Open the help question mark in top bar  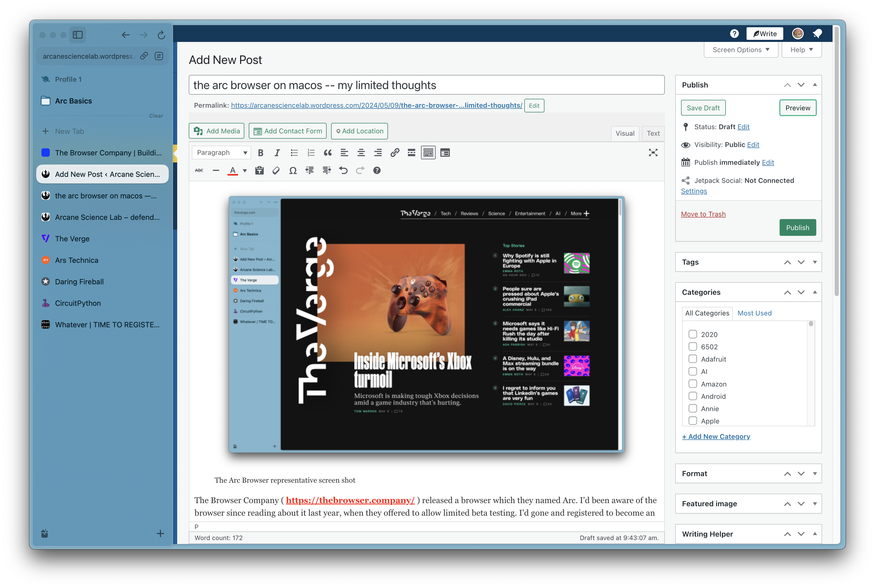click(x=734, y=34)
